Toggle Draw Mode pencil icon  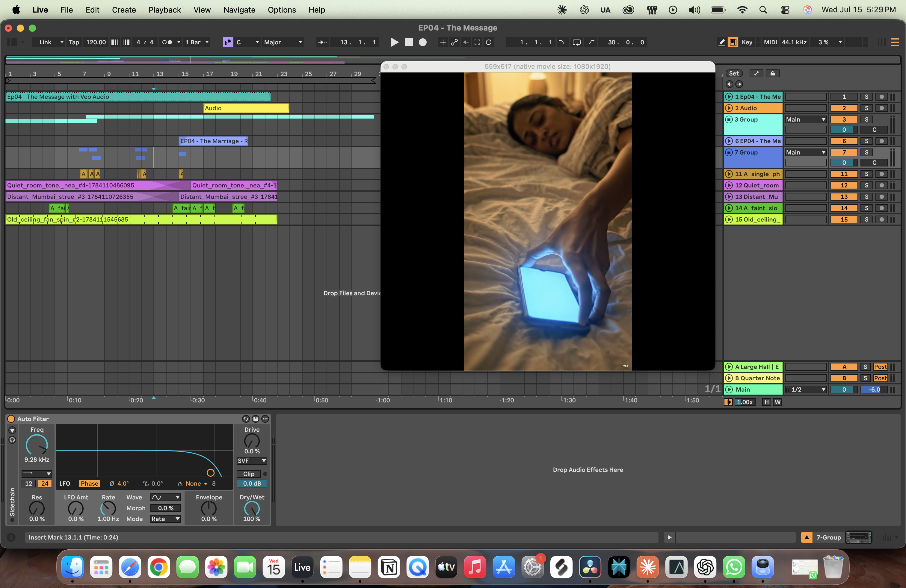tap(722, 42)
